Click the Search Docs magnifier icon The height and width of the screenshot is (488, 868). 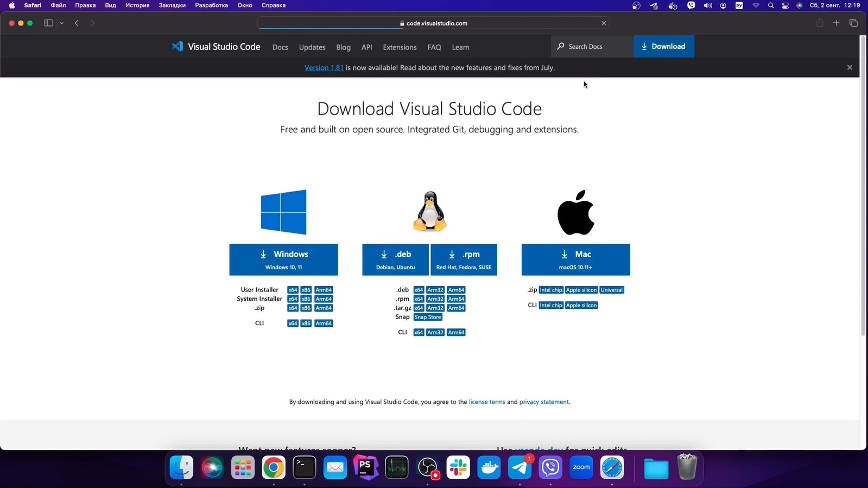(561, 46)
